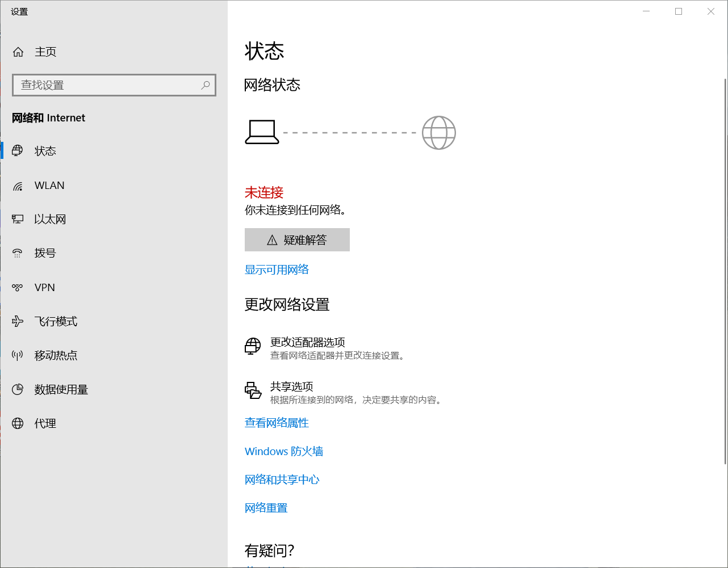
Task: Launch the 疑难解答 troubleshooter
Action: coord(297,240)
